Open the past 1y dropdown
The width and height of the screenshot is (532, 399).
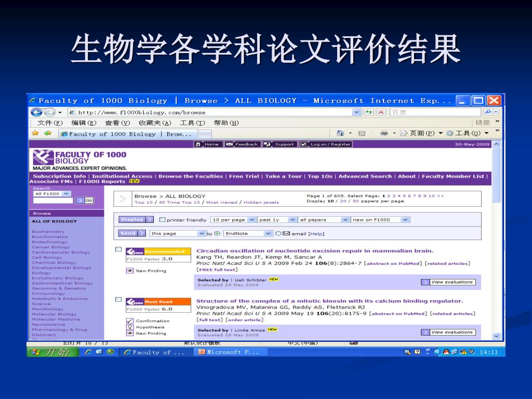pyautogui.click(x=276, y=220)
